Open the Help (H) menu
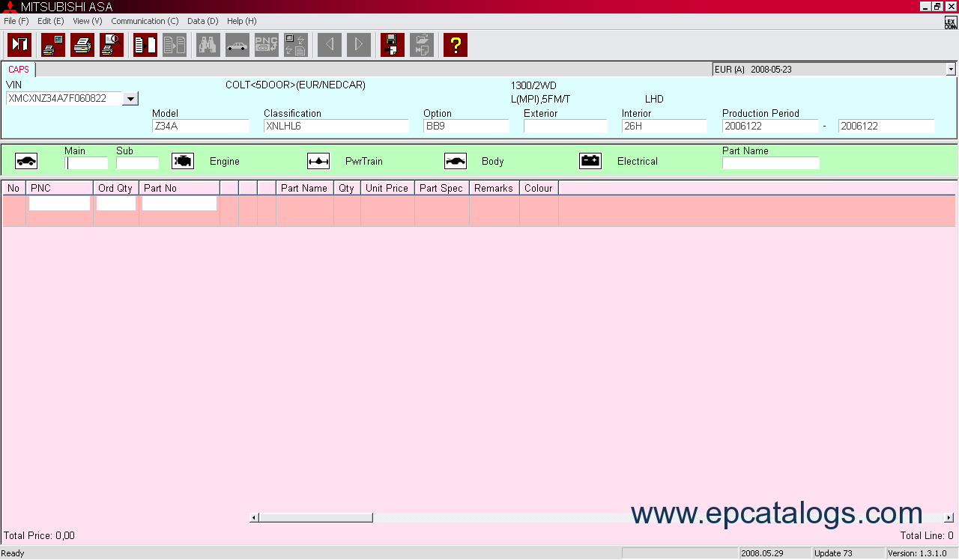The image size is (959, 560). click(x=241, y=21)
